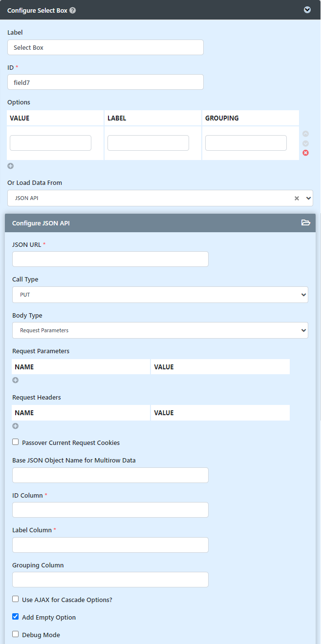Collapse the Configure Select Box panel

click(307, 10)
